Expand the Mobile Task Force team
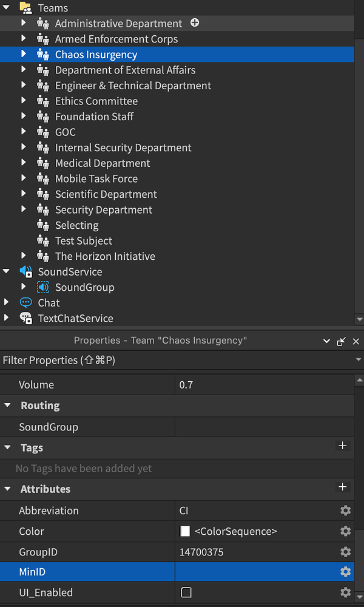364x607 pixels. click(x=24, y=178)
